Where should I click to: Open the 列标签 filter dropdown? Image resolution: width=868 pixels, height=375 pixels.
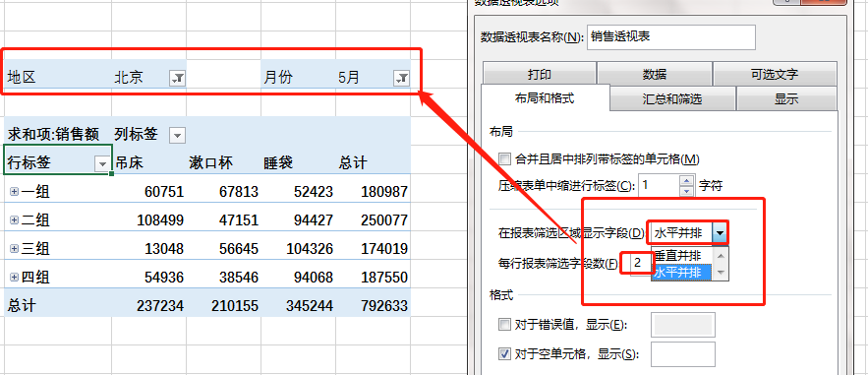pos(177,135)
